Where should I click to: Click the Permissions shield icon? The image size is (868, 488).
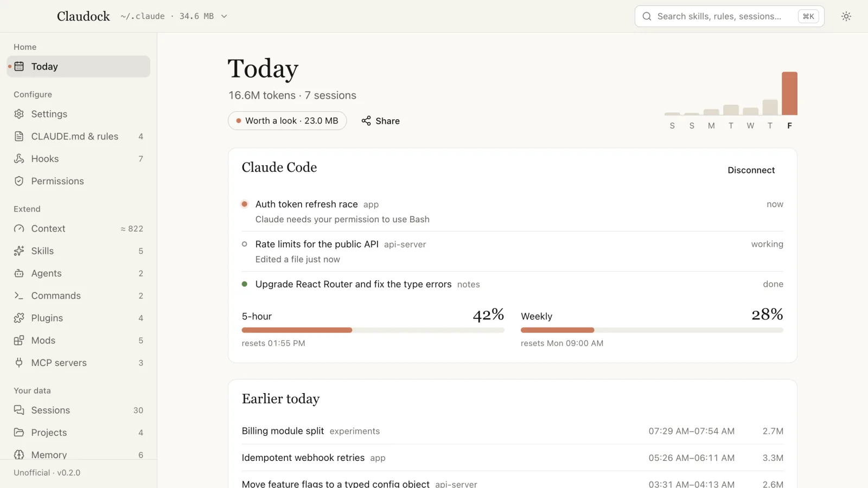click(19, 181)
